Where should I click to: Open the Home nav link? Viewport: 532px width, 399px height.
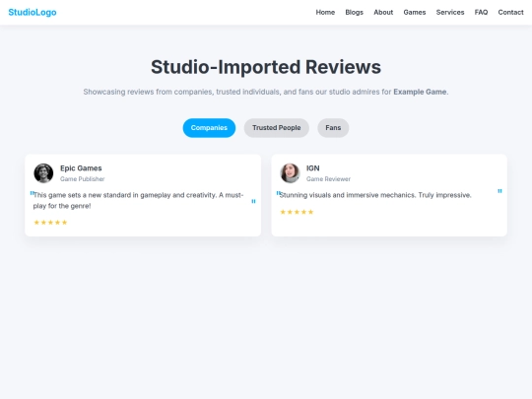pos(325,12)
